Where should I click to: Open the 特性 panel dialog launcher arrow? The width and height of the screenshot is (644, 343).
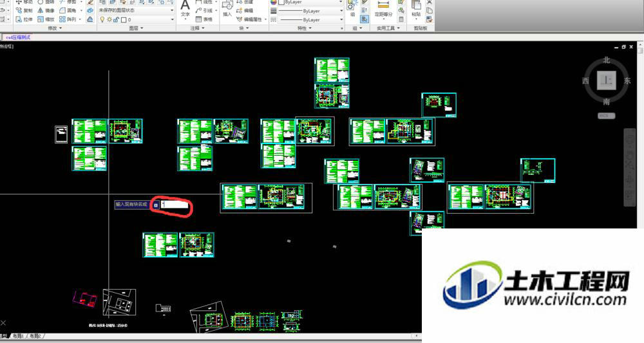342,28
